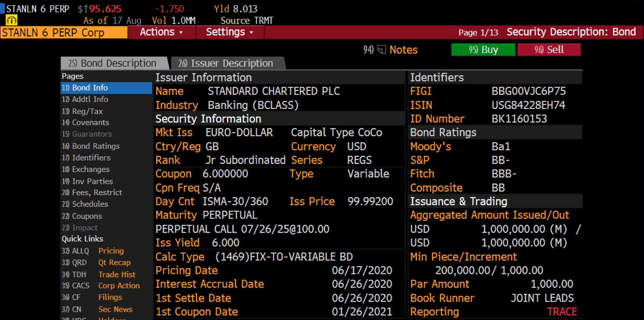Click the Composite rating BB
This screenshot has width=644, height=320.
498,188
